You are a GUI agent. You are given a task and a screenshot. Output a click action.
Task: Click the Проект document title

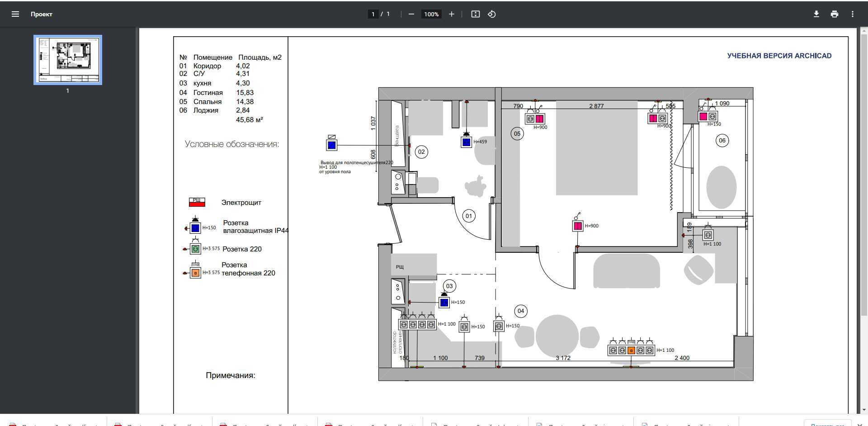(x=42, y=14)
